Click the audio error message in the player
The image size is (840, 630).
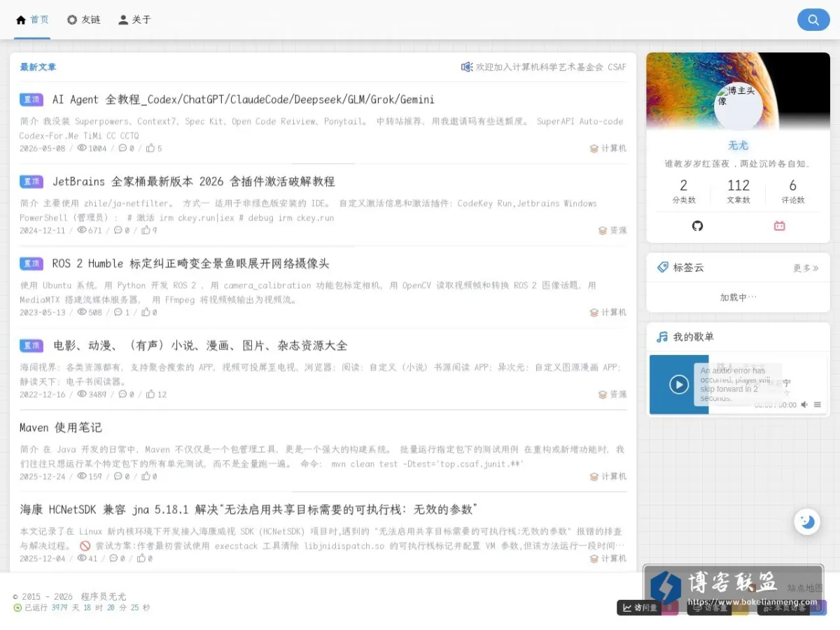(737, 384)
